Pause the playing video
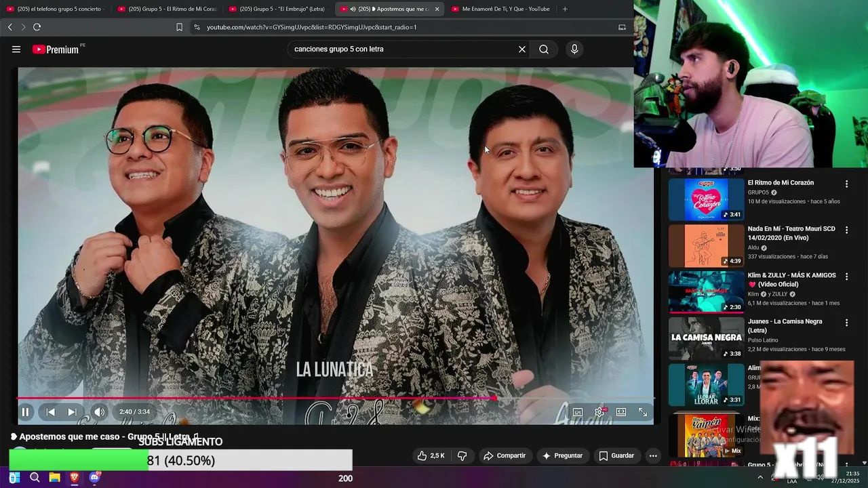 [x=25, y=411]
